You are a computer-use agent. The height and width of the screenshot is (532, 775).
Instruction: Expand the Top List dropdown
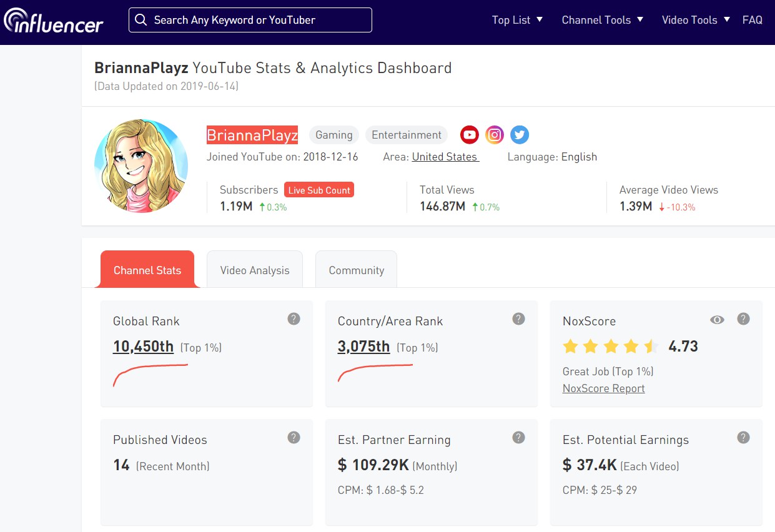click(518, 20)
